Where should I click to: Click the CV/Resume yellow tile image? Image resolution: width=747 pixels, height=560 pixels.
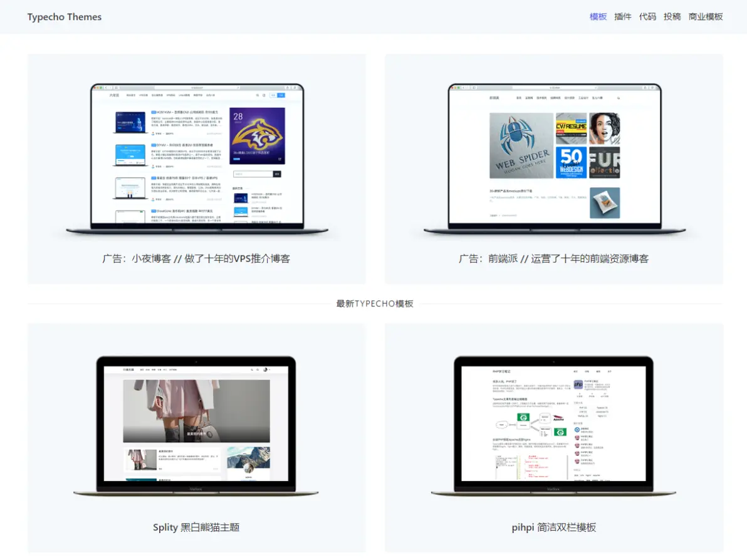pos(571,128)
